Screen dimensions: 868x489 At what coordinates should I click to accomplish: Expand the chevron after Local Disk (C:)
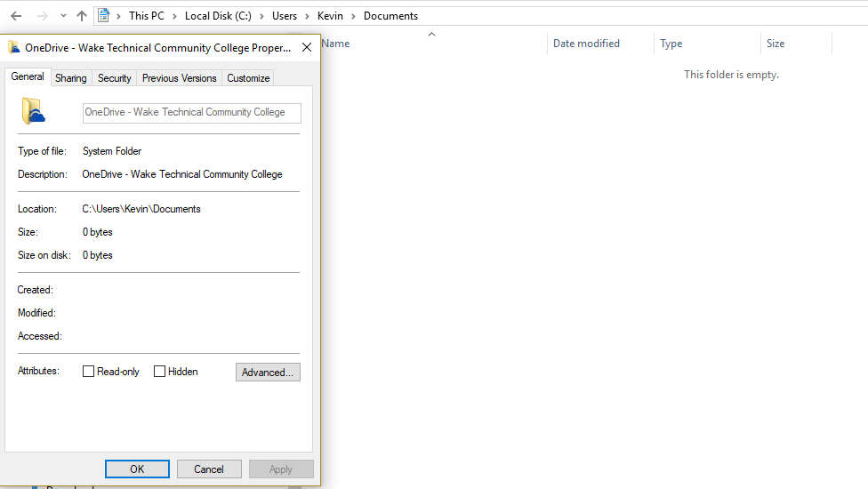tap(261, 16)
